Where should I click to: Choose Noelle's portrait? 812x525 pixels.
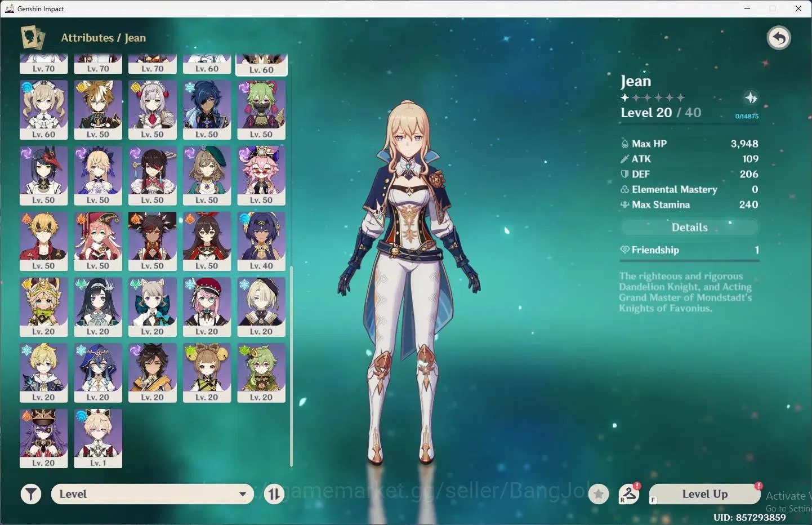pos(152,110)
